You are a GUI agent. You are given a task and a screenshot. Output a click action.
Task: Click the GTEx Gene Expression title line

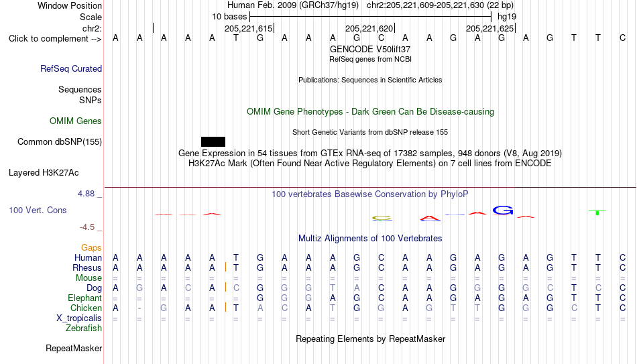pos(370,153)
